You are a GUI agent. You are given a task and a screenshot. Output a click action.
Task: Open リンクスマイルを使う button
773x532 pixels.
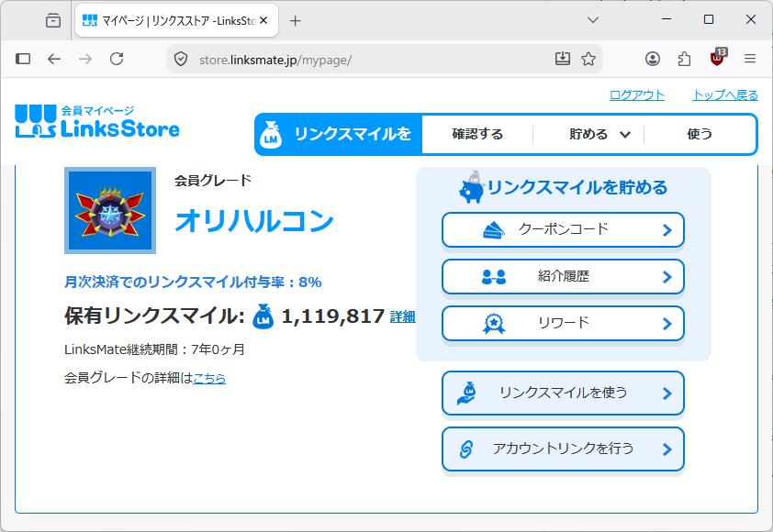pos(563,393)
